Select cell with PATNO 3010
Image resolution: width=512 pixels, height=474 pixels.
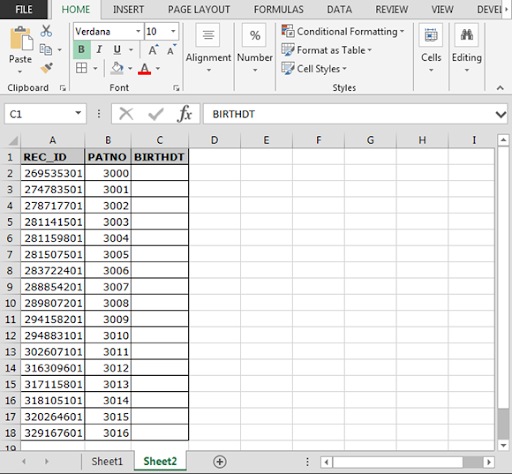click(x=108, y=336)
